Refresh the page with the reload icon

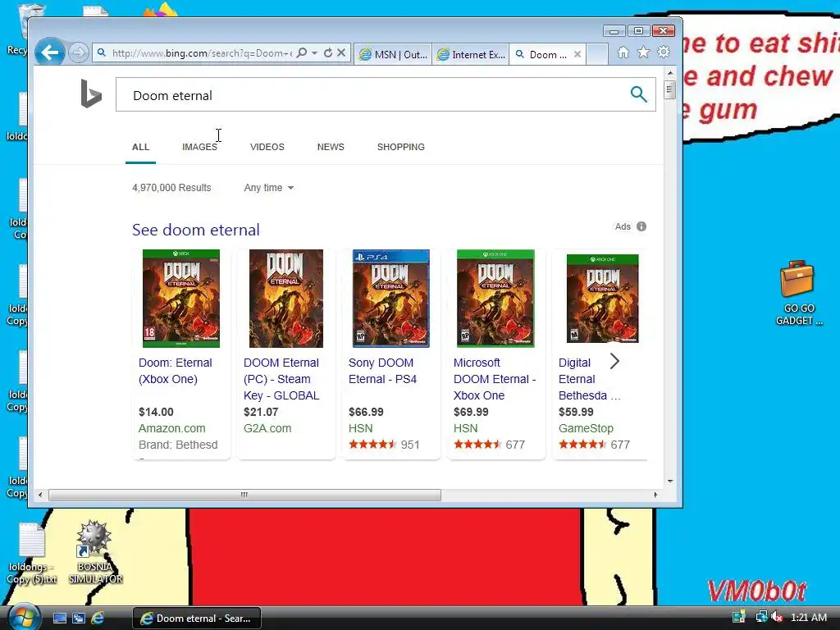[x=328, y=53]
